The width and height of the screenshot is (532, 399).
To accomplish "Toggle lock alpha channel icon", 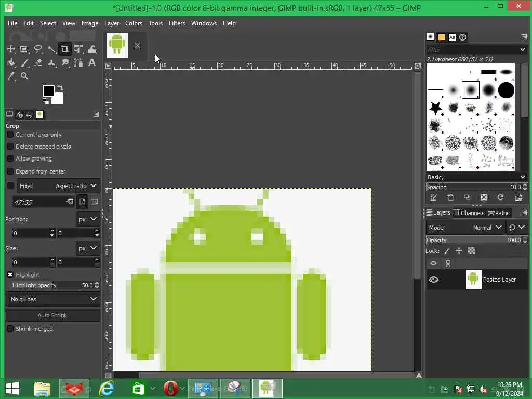I will (472, 251).
